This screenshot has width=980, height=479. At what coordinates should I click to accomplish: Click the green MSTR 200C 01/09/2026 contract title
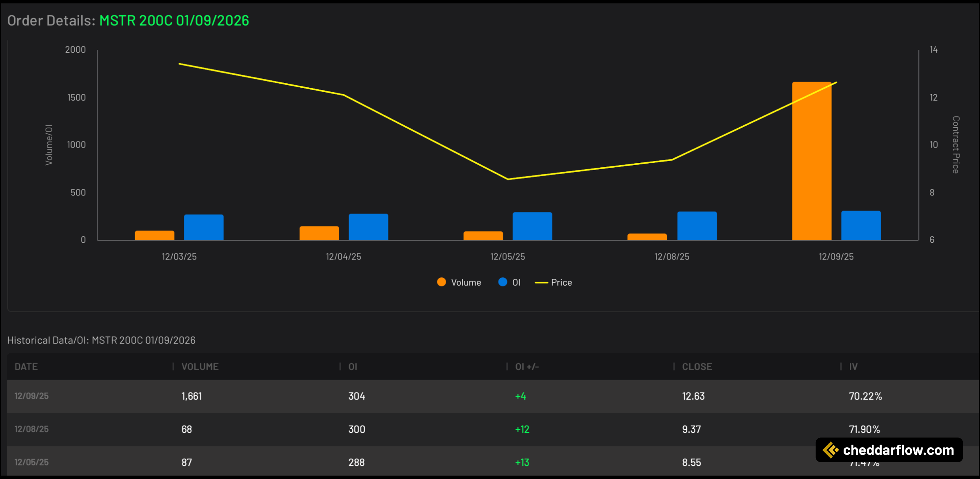(174, 20)
